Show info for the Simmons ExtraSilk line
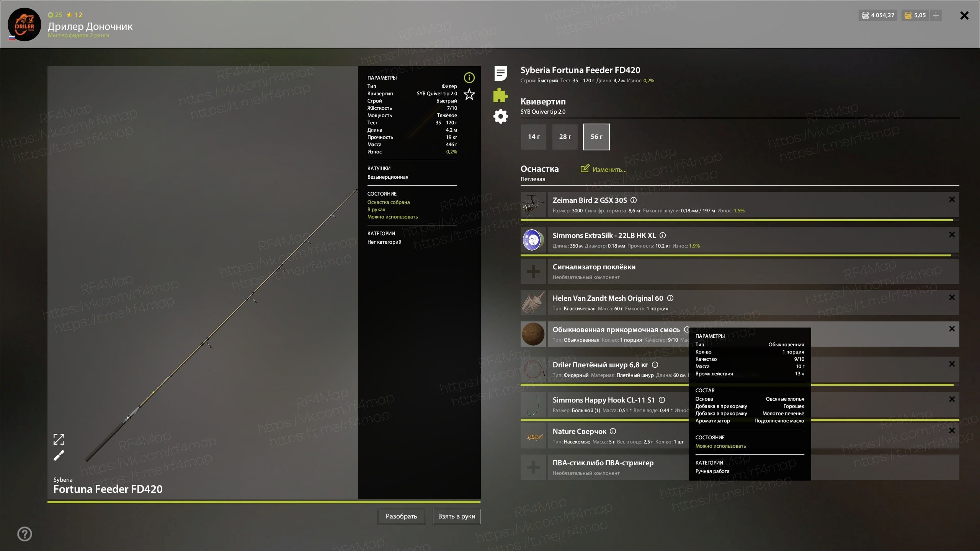This screenshot has width=980, height=551. point(663,235)
